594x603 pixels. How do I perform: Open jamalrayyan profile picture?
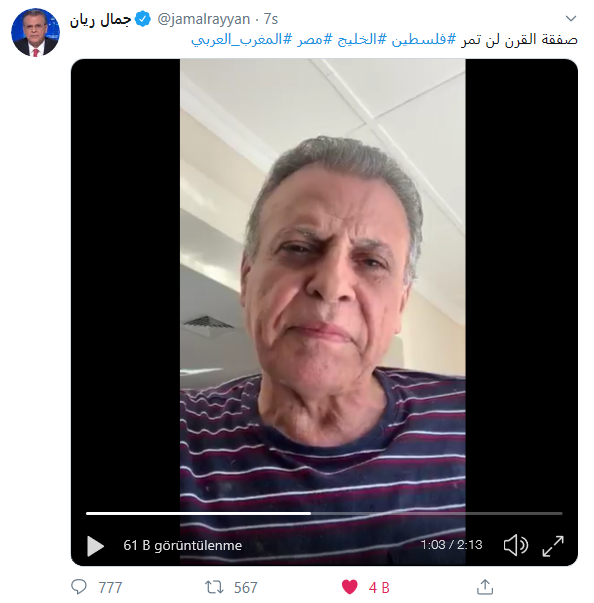(x=35, y=32)
